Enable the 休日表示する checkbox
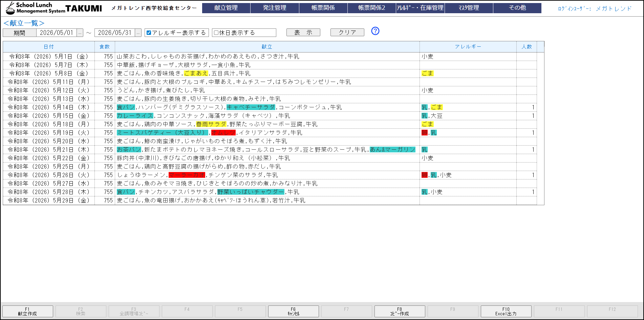 coord(216,33)
